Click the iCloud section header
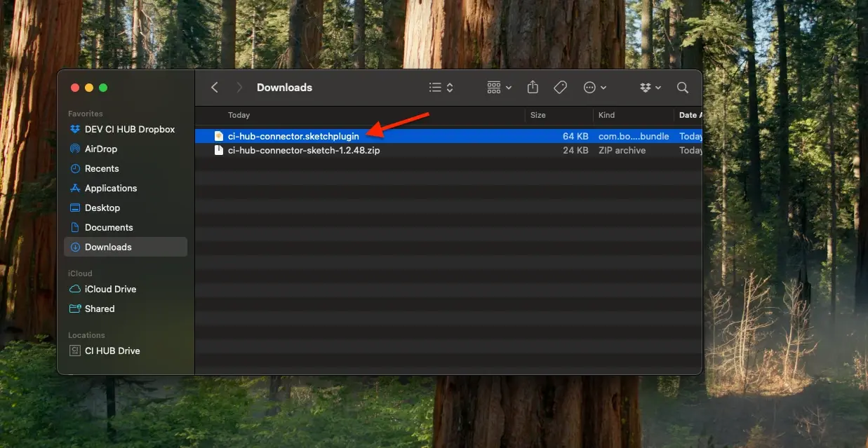The image size is (868, 448). 80,273
